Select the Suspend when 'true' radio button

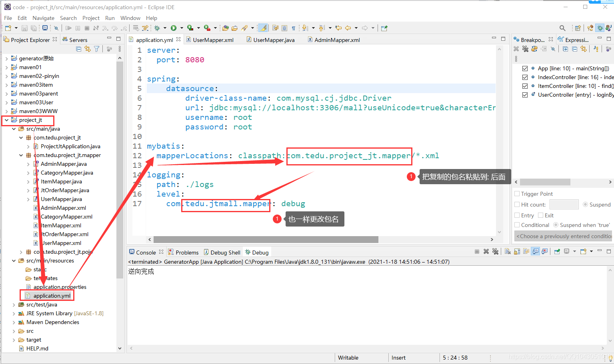click(x=556, y=225)
